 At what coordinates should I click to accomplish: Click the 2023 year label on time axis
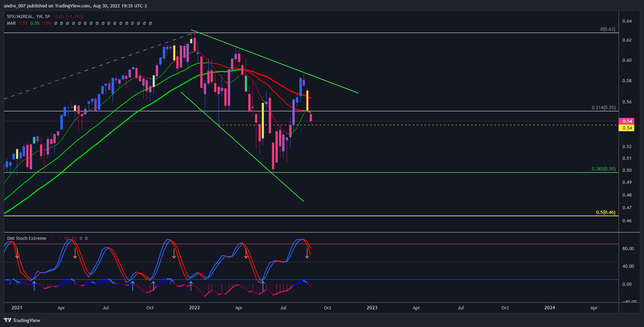click(x=372, y=308)
